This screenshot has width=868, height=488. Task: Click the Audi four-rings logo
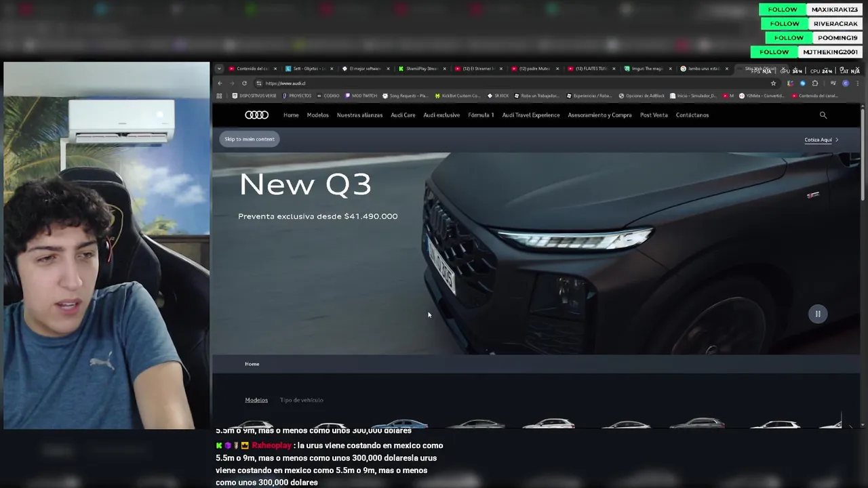[256, 115]
